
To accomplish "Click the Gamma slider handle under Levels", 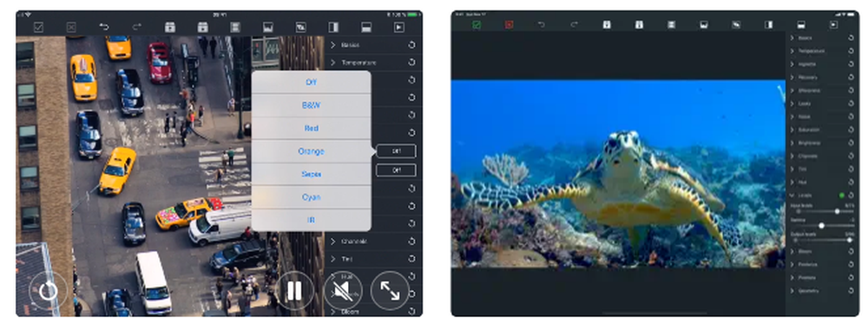I will 821,226.
